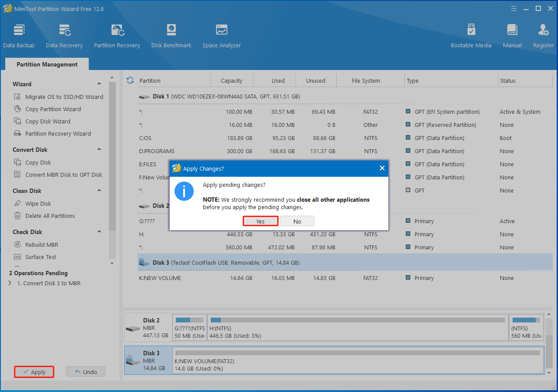This screenshot has width=558, height=392.
Task: Select Delete All Partitions
Action: pos(44,216)
